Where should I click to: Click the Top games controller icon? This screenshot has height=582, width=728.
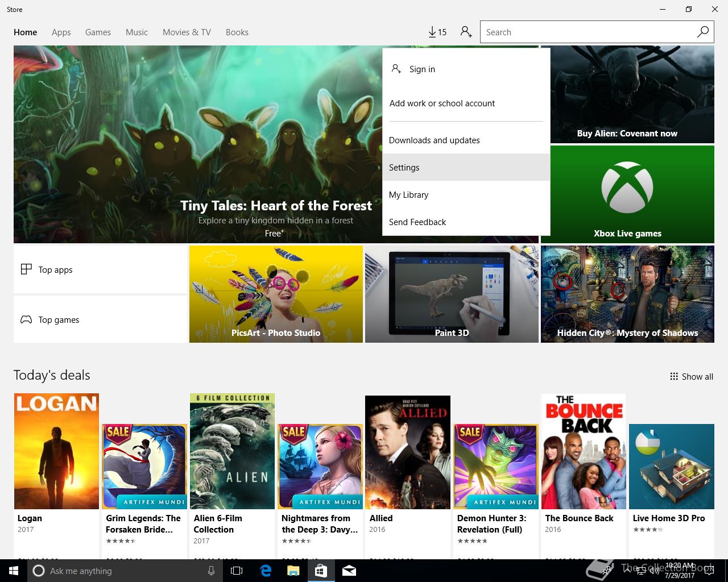26,319
